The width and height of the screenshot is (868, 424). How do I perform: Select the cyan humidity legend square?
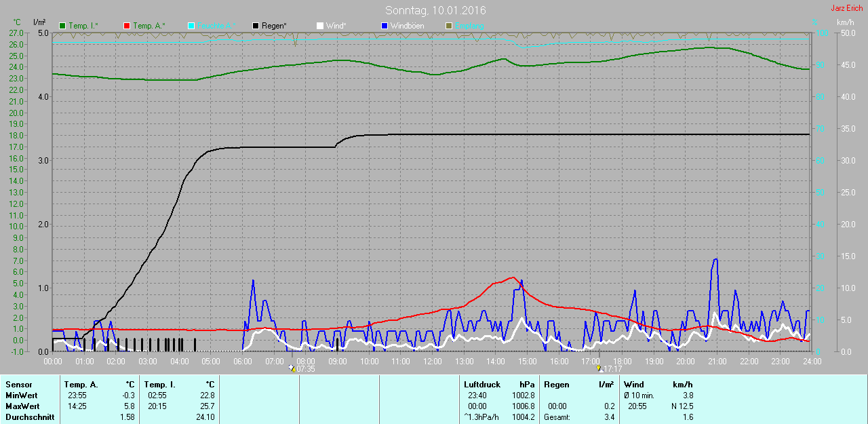click(191, 26)
